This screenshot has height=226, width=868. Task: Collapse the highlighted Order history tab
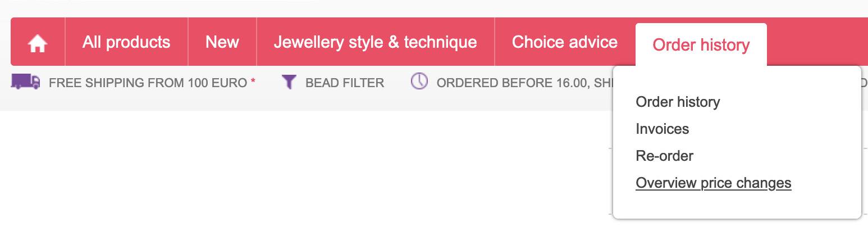pyautogui.click(x=701, y=45)
